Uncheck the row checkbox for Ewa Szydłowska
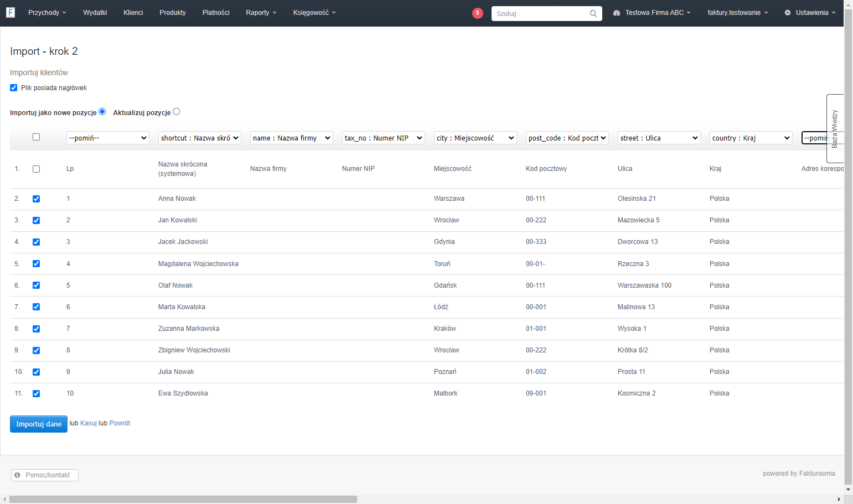The height and width of the screenshot is (504, 853). click(x=37, y=394)
